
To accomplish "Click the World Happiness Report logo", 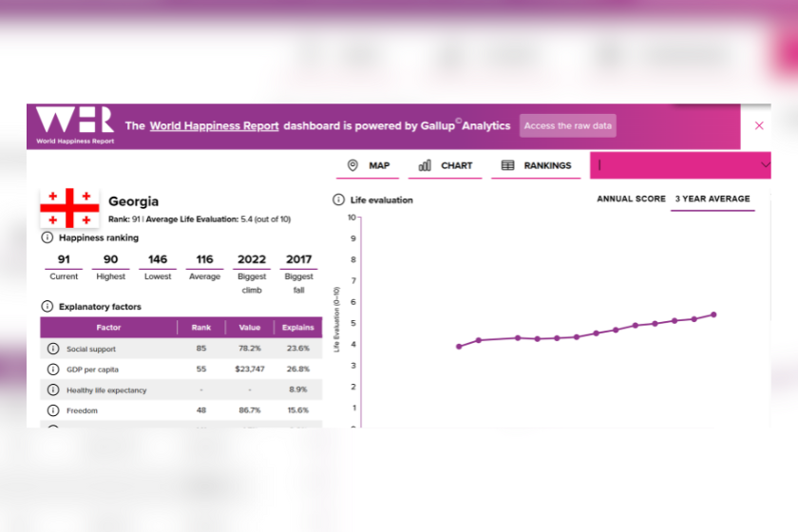I will 74,125.
